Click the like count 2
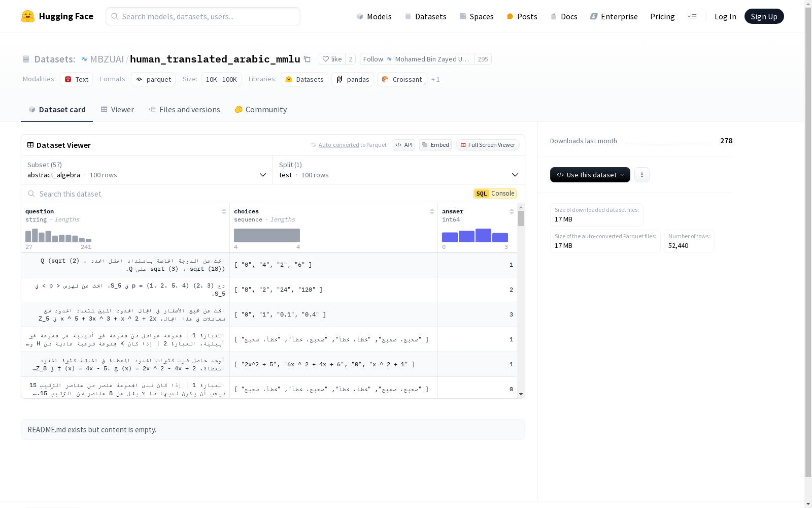812x508 pixels. [x=350, y=59]
